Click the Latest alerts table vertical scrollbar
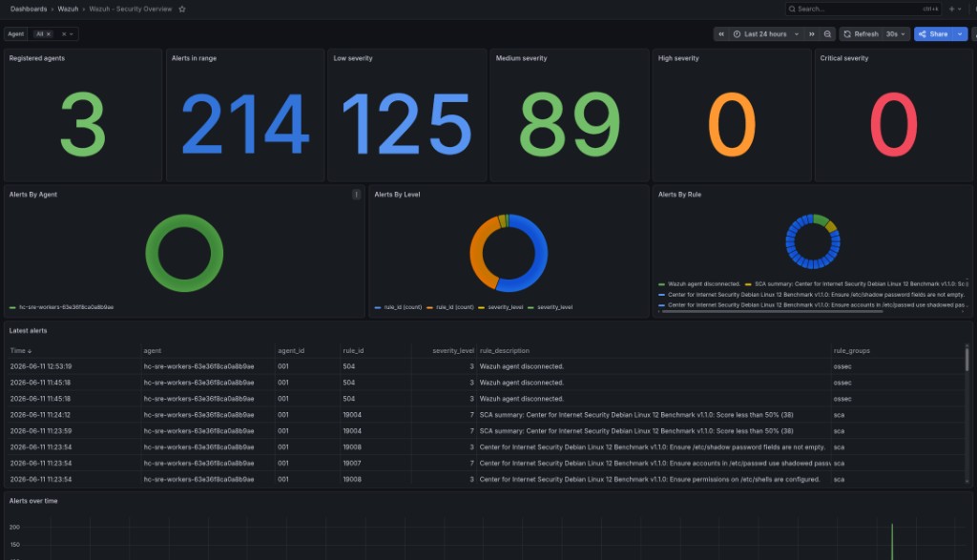977x560 pixels. [x=967, y=360]
